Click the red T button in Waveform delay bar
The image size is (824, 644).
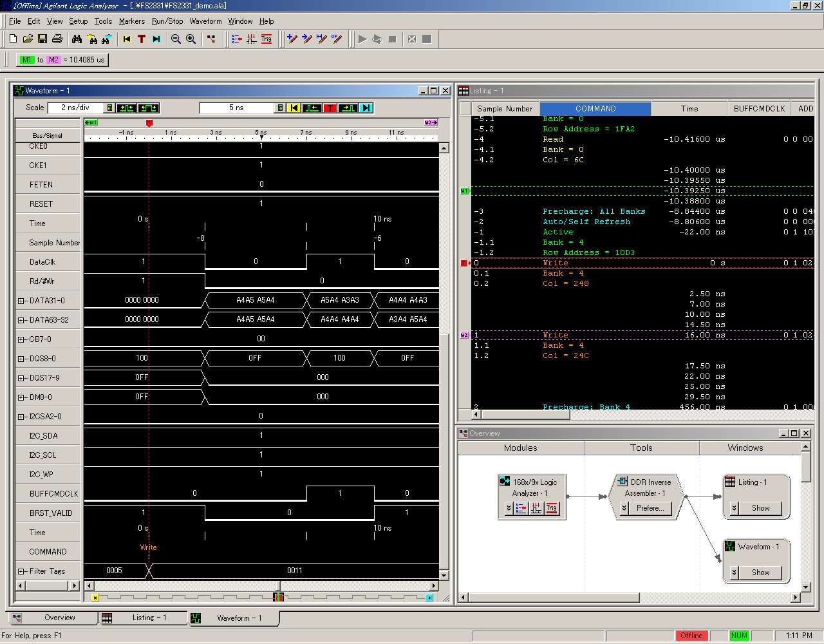[330, 108]
